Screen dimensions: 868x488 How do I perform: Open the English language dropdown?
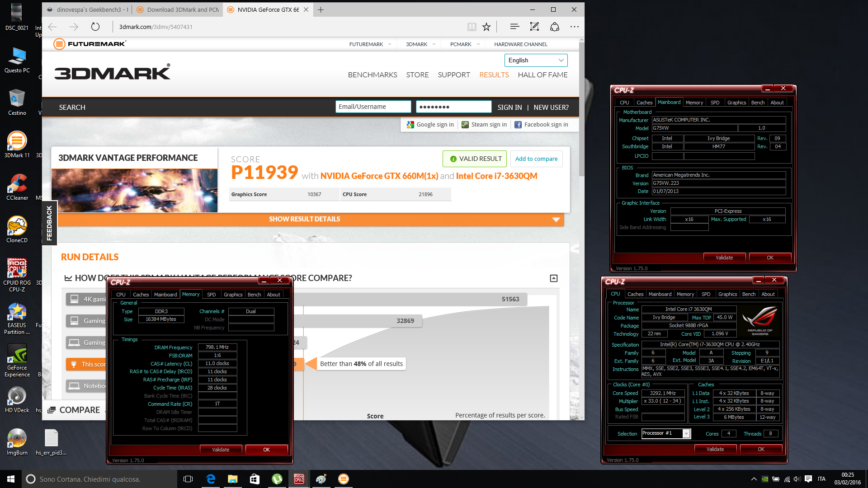(536, 60)
